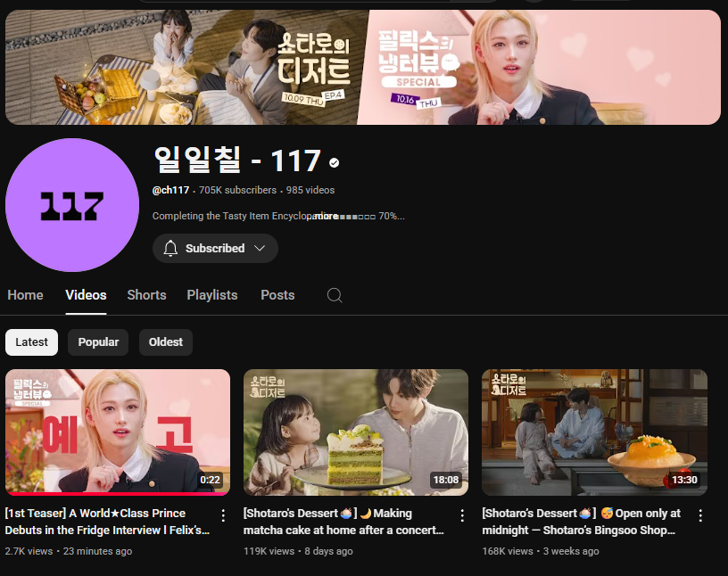Open the channel search magnifier icon
Viewport: 728px width, 576px height.
[335, 295]
